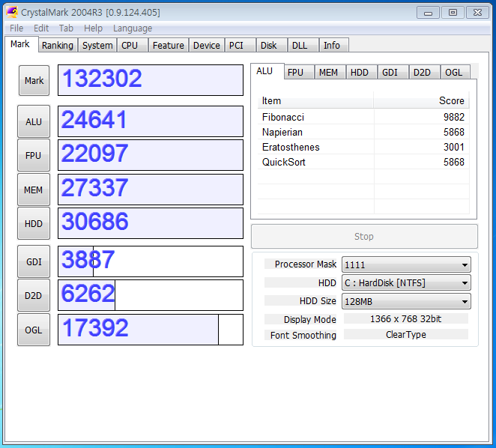Open the Processor Mask dropdown
The width and height of the screenshot is (496, 448).
406,264
